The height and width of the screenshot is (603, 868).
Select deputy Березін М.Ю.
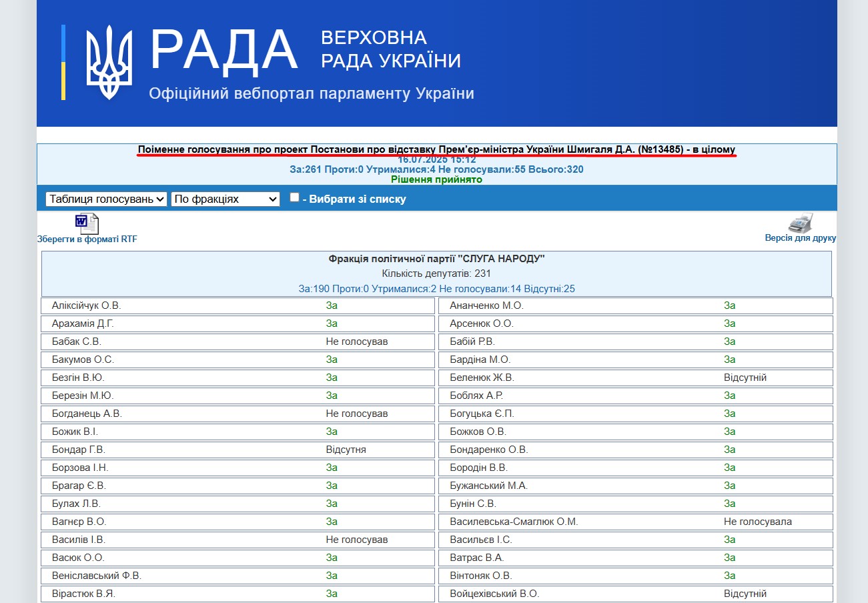[83, 396]
